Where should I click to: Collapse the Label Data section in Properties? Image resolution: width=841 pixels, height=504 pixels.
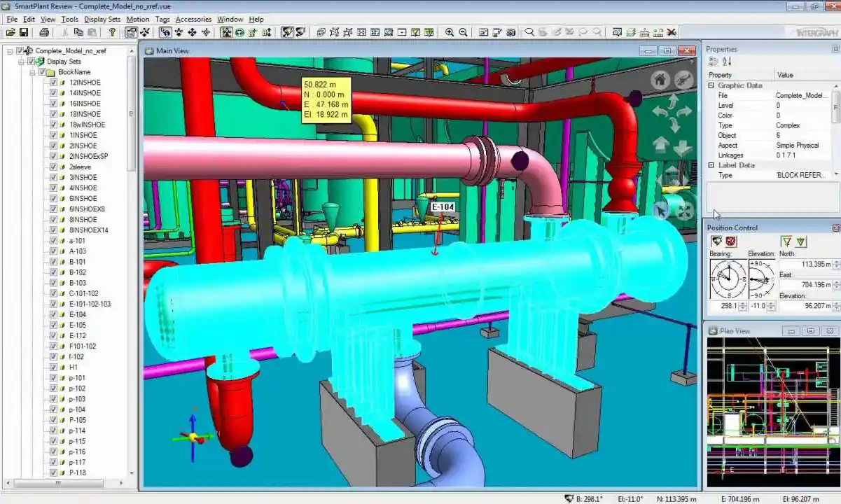click(710, 164)
